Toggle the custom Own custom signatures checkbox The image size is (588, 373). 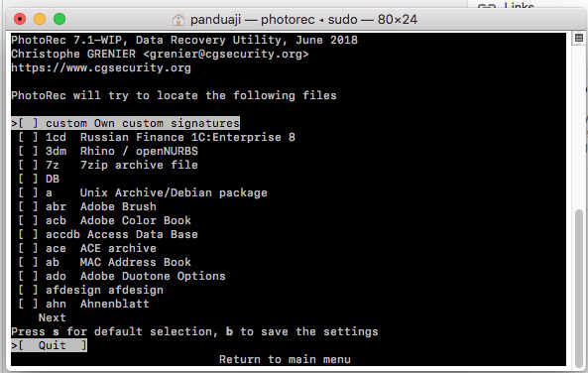coord(28,123)
